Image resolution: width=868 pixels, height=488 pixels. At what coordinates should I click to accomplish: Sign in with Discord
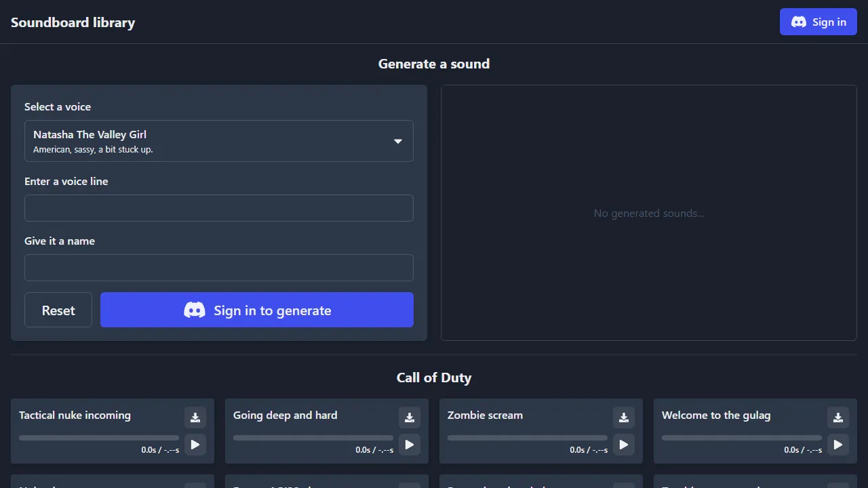(818, 22)
